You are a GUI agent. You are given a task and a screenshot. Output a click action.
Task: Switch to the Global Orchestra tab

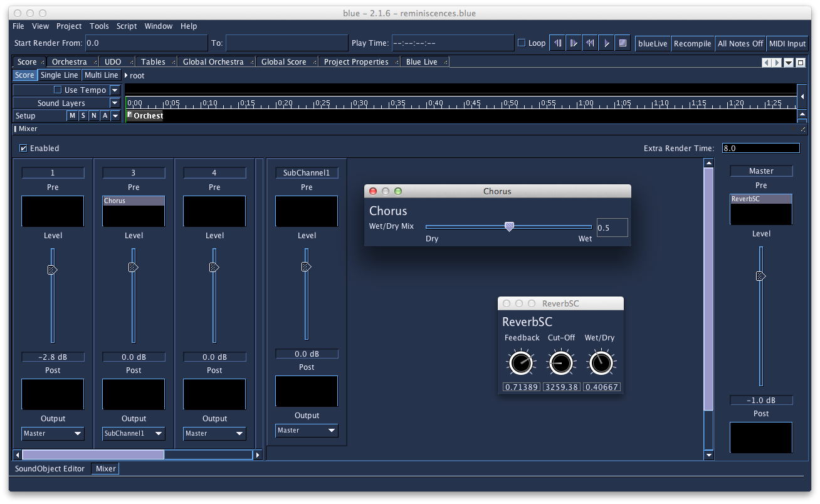coord(213,62)
